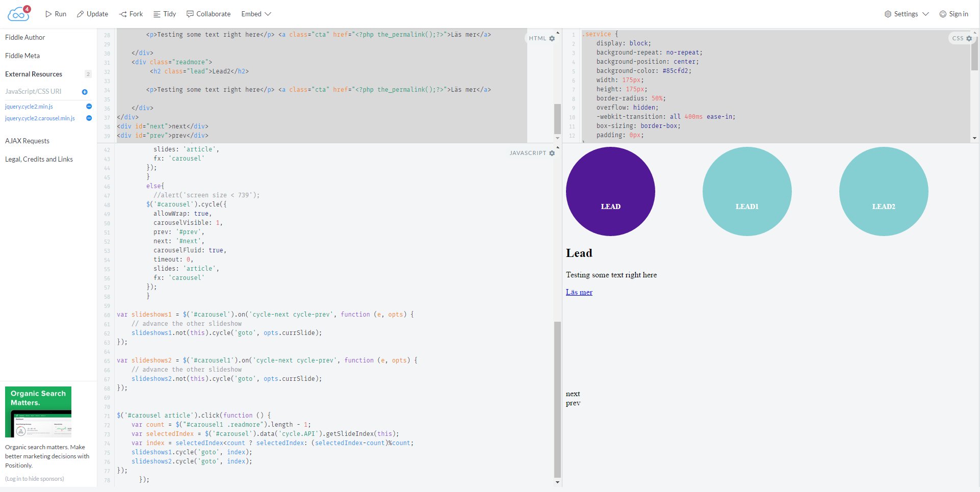
Task: Open the CSS panel settings gear
Action: pyautogui.click(x=969, y=38)
